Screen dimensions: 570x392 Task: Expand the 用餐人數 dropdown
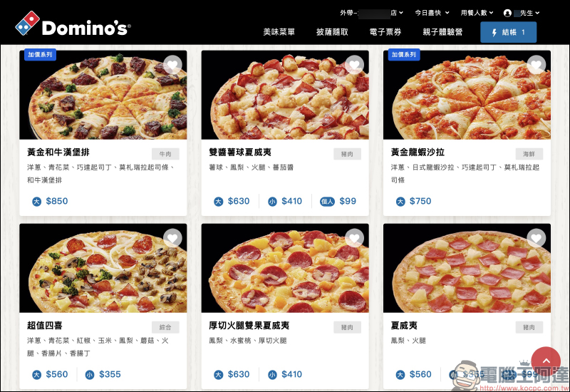coord(477,13)
